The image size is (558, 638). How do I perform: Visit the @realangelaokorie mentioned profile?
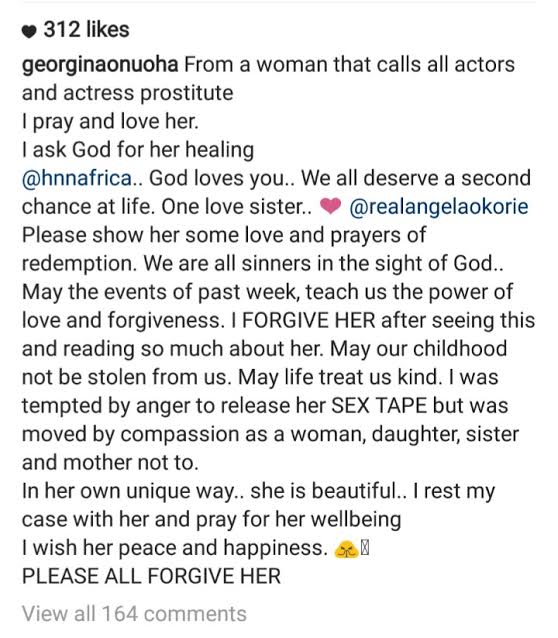pyautogui.click(x=439, y=207)
